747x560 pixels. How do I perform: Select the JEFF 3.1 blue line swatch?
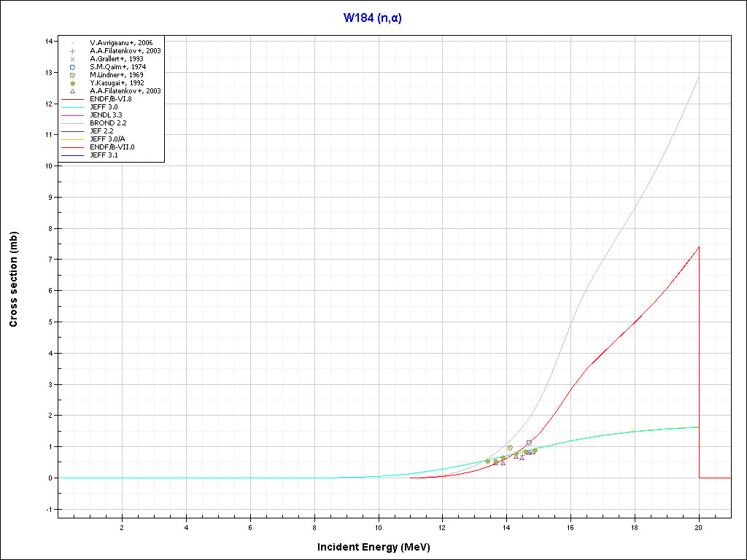(x=73, y=155)
